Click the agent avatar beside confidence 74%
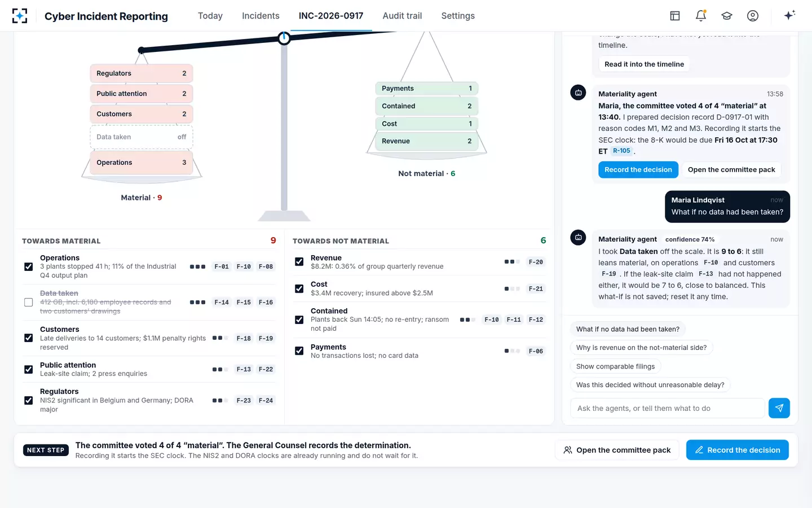This screenshot has width=812, height=508. coord(578,238)
